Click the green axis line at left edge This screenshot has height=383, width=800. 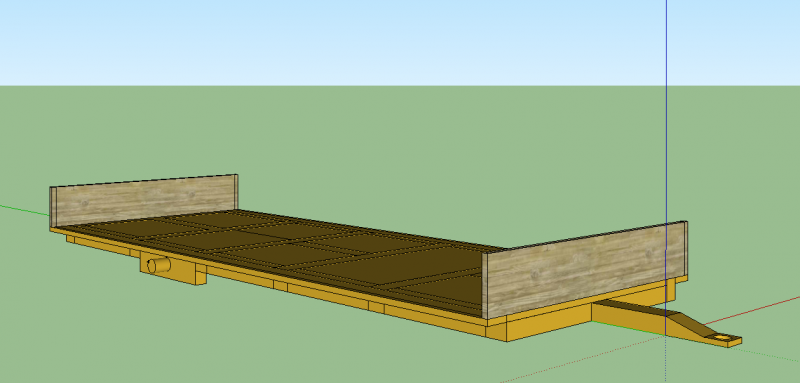(24, 210)
